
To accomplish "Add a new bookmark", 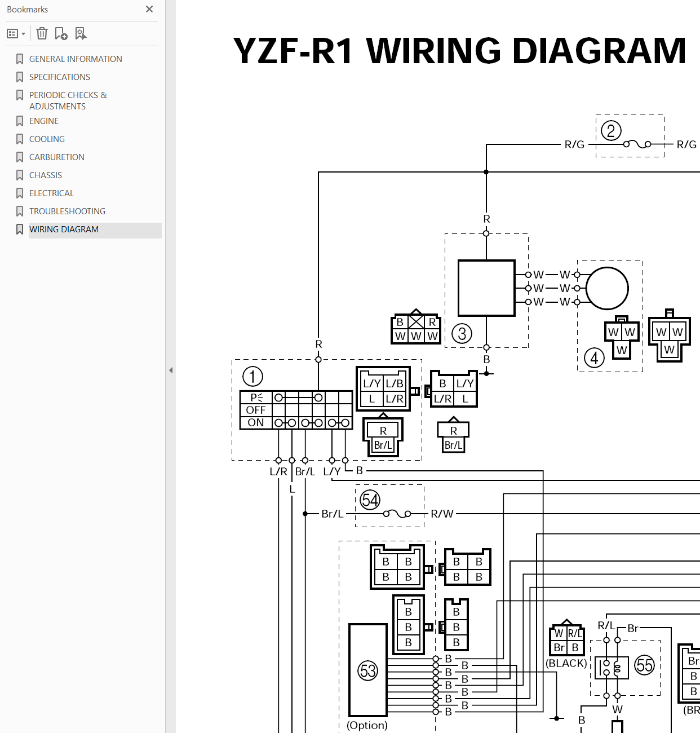I will pos(61,34).
